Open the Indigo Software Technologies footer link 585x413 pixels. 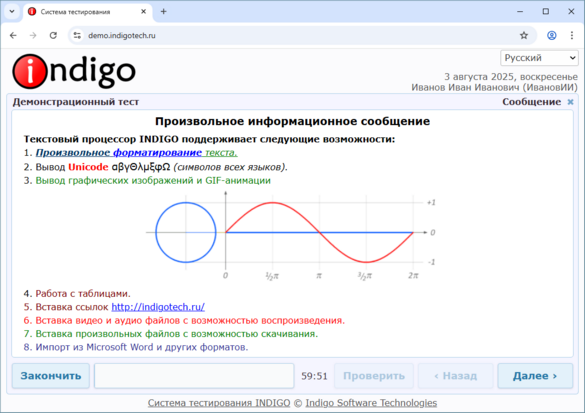371,403
